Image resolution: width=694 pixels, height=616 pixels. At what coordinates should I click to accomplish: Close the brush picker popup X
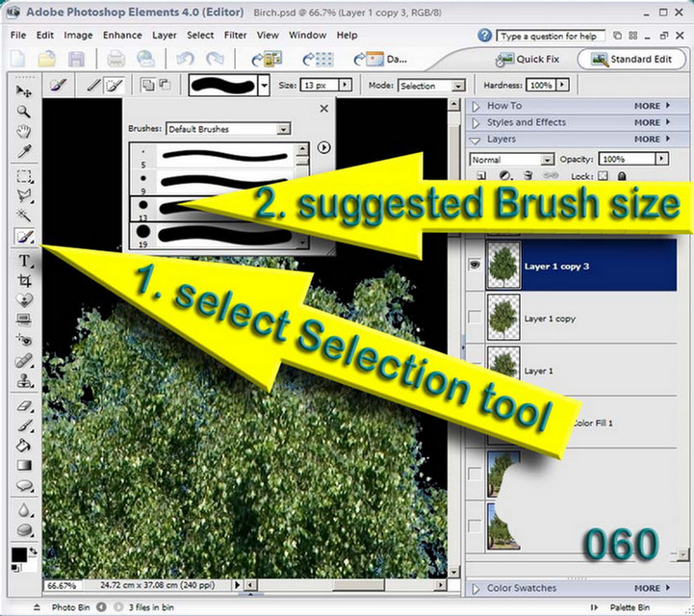pos(324,109)
